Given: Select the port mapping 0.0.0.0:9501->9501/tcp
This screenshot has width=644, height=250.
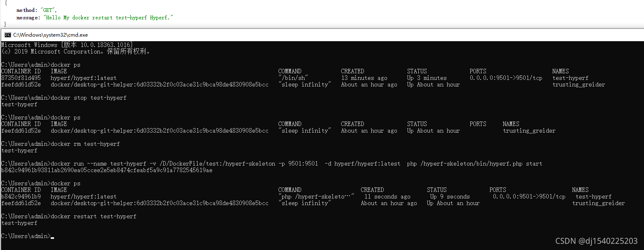Looking at the screenshot, I should point(507,78).
